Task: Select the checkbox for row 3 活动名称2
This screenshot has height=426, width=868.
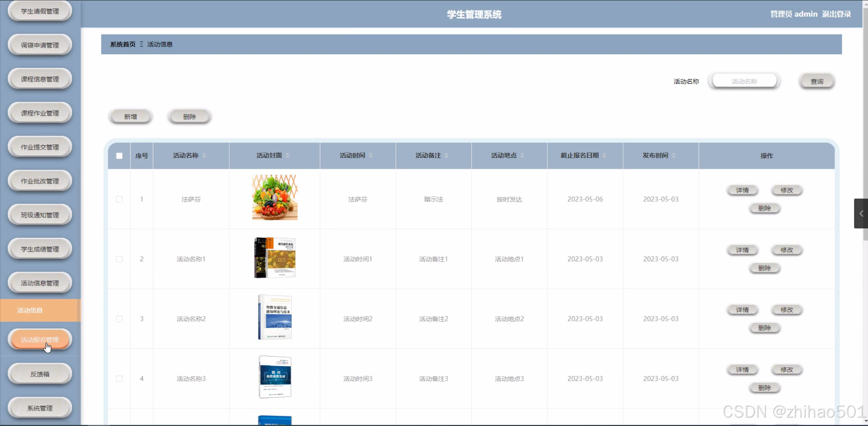Action: click(119, 319)
